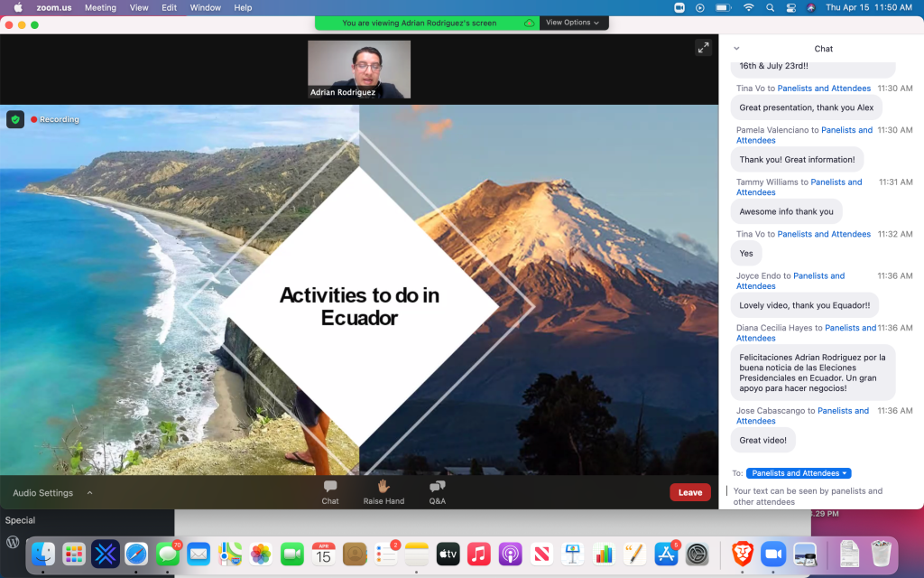Click Adrian Rodriguez's video thumbnail
This screenshot has width=924, height=578.
coord(359,69)
